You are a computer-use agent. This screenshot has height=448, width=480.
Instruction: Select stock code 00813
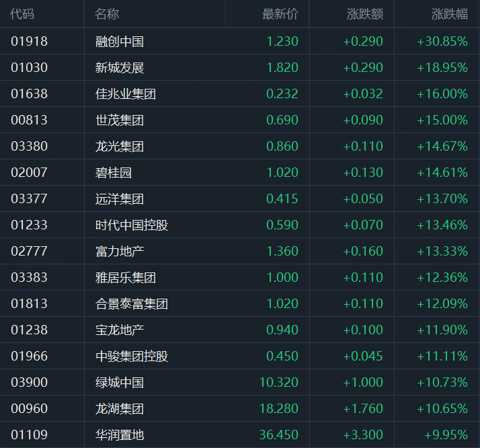(x=29, y=120)
